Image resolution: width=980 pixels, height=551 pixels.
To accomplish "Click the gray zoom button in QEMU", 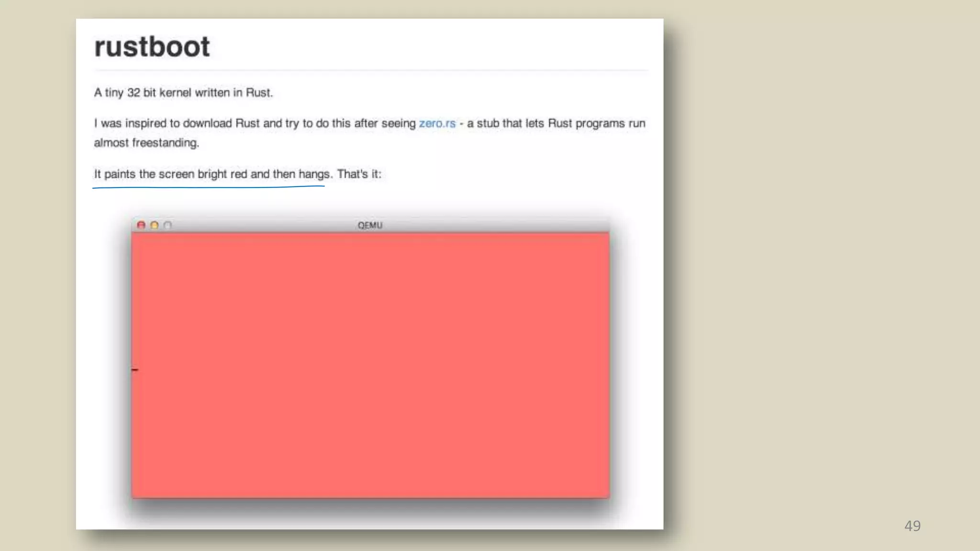I will coord(167,225).
